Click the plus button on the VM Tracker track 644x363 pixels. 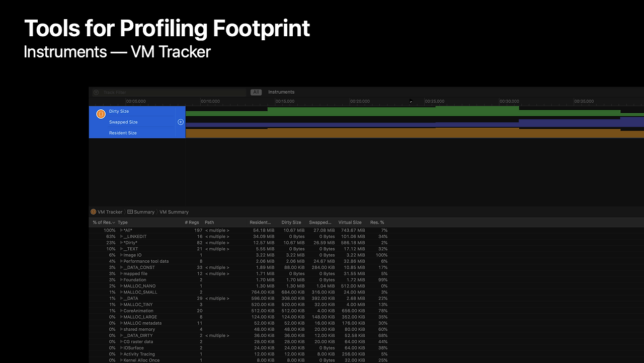click(181, 122)
